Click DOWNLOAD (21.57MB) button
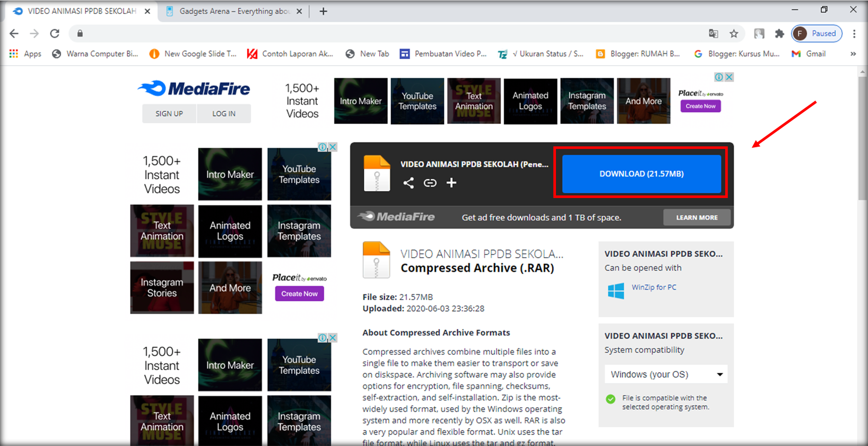The height and width of the screenshot is (446, 868). [641, 174]
